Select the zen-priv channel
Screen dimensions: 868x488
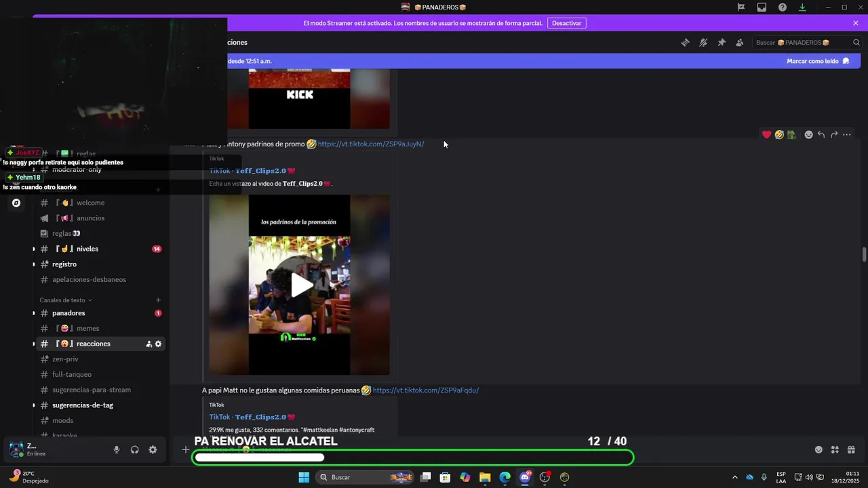(x=65, y=359)
